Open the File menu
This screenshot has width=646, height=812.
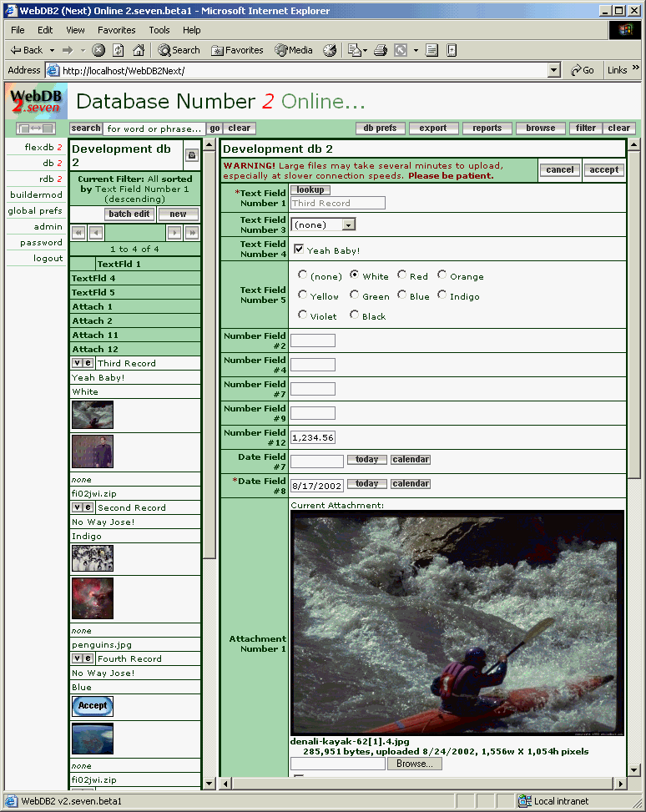(18, 30)
